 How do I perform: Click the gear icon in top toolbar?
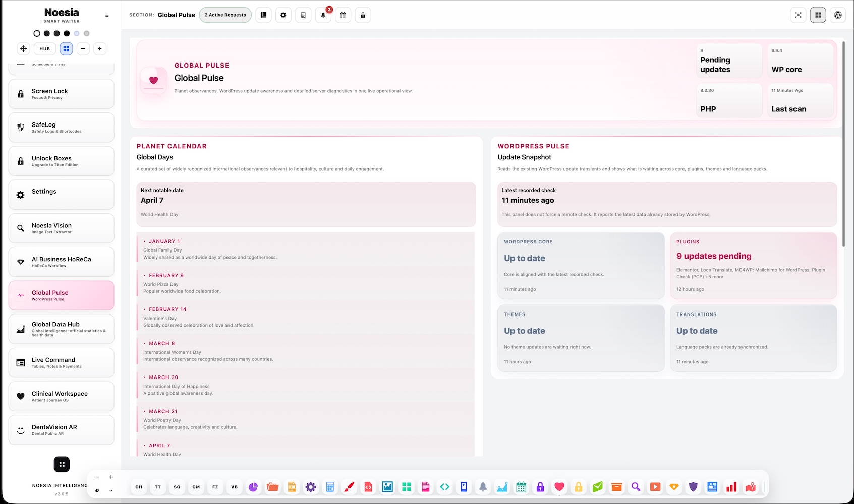[283, 15]
